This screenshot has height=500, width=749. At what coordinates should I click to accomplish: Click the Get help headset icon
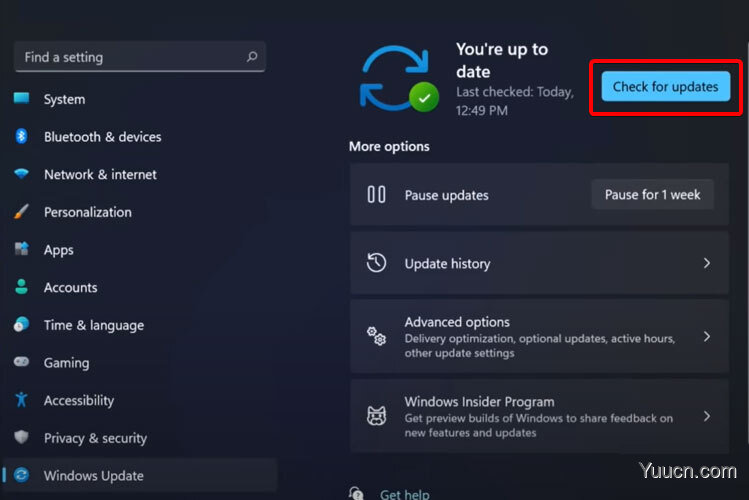[356, 493]
